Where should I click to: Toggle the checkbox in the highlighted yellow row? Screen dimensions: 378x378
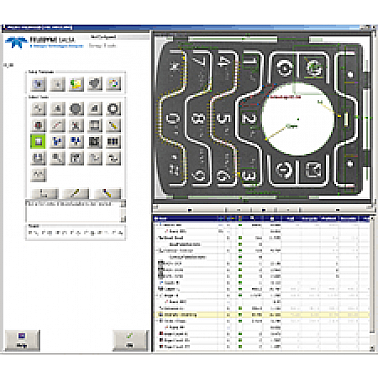coord(229,314)
